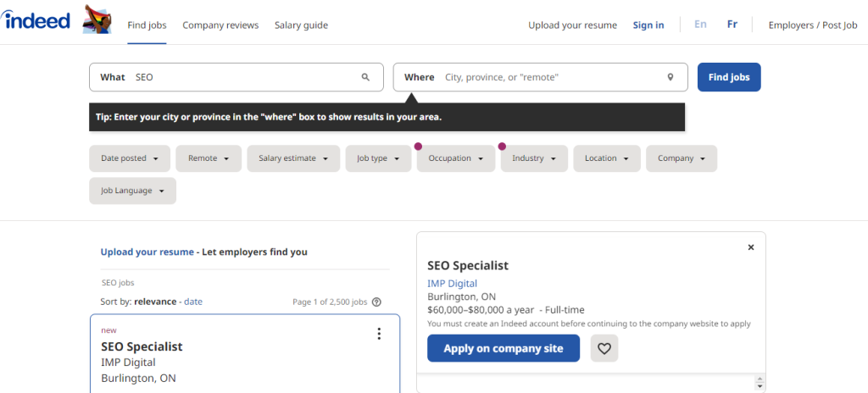Screen dimensions: 868x393
Task: Click the job panel scrollbar down arrow
Action: [x=759, y=386]
